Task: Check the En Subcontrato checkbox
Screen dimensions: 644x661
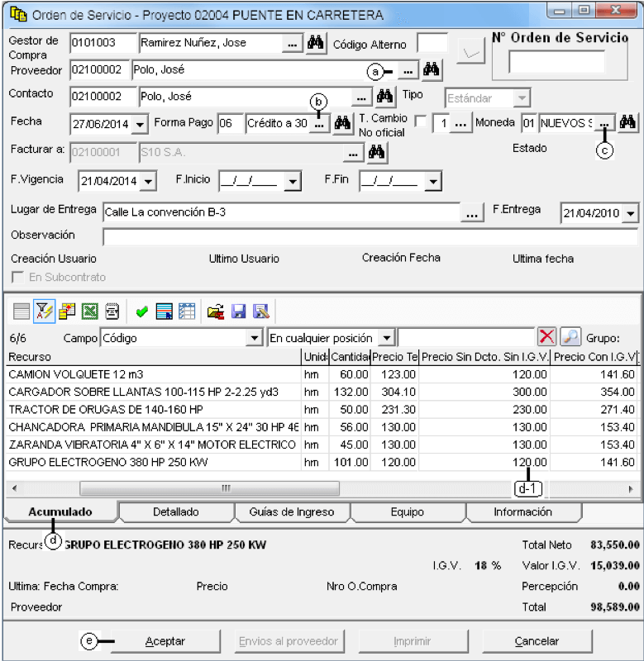Action: pos(17,278)
